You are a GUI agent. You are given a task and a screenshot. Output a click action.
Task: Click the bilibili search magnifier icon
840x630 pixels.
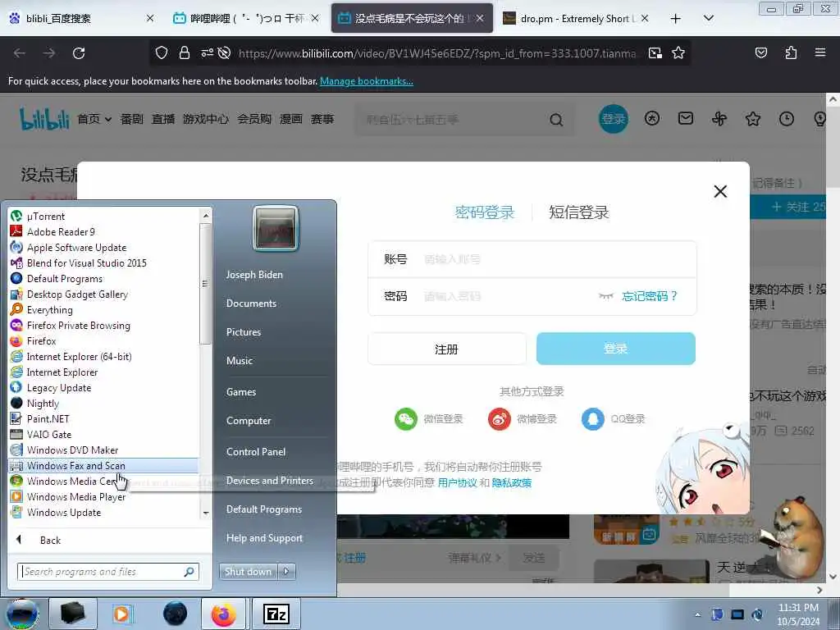(x=556, y=120)
